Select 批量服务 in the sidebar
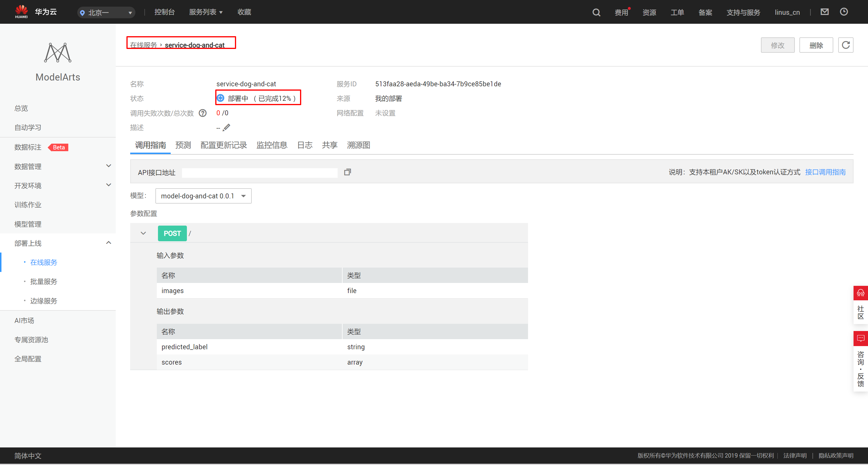This screenshot has width=868, height=468. click(43, 282)
